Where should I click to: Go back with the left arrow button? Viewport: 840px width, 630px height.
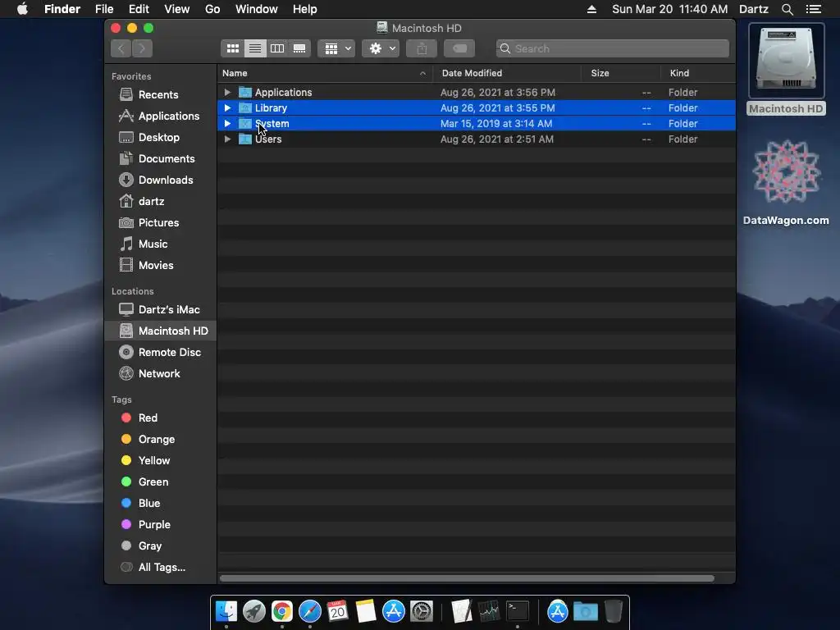(121, 48)
